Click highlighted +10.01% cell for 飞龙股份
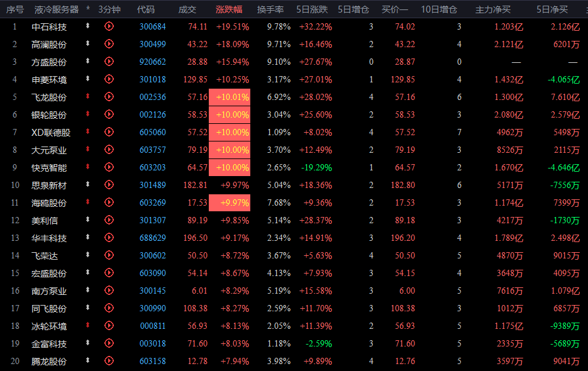The width and height of the screenshot is (588, 371). (230, 97)
